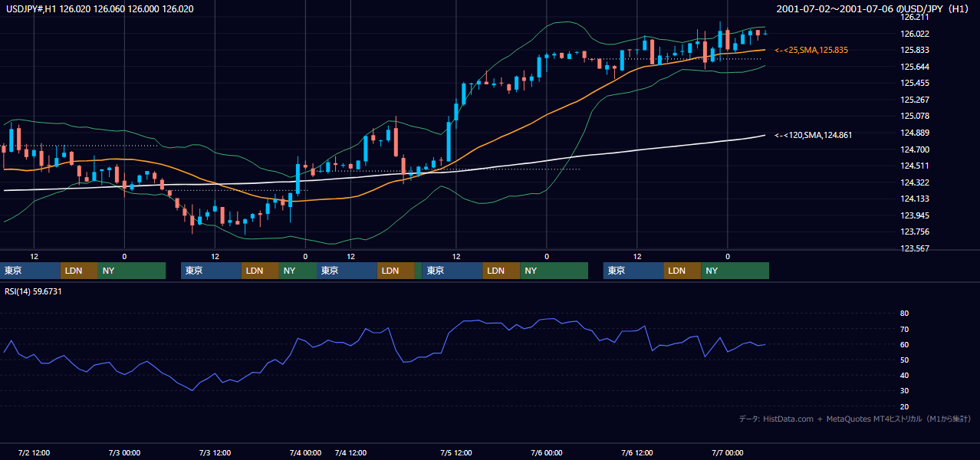The image size is (980, 460).
Task: Click price axis value 125.078
Action: point(915,117)
